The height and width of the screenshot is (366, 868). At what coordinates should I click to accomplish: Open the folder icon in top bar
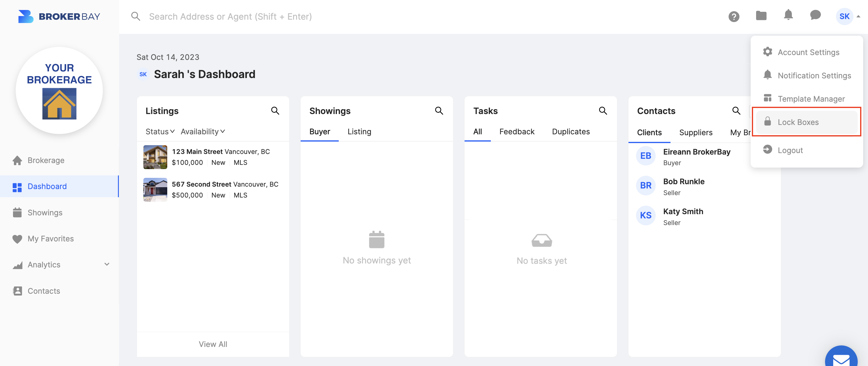761,15
